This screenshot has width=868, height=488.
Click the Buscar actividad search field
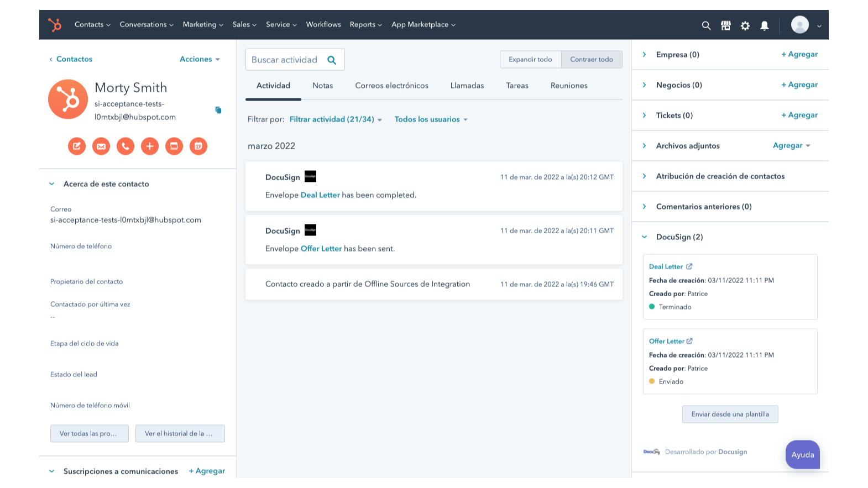coord(295,60)
